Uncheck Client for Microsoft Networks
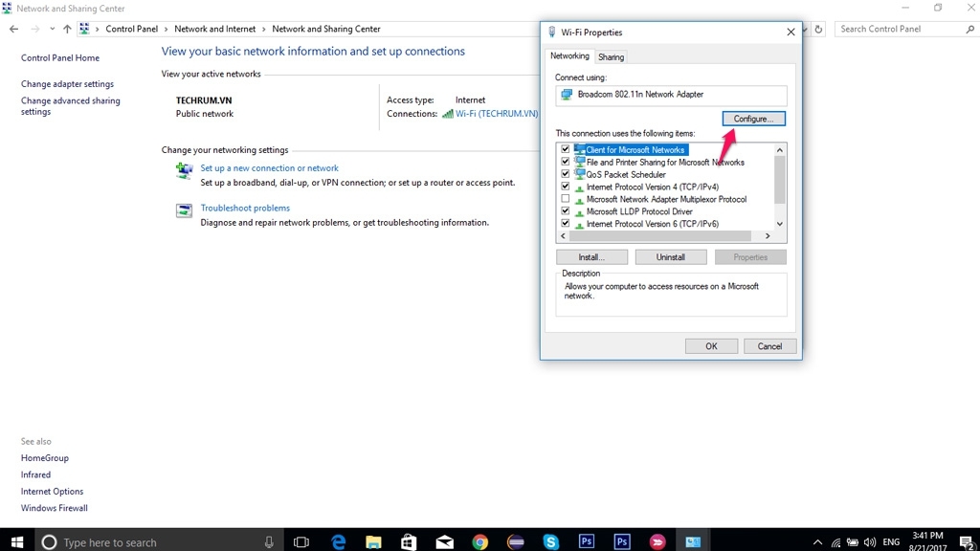The width and height of the screenshot is (980, 551). point(565,149)
